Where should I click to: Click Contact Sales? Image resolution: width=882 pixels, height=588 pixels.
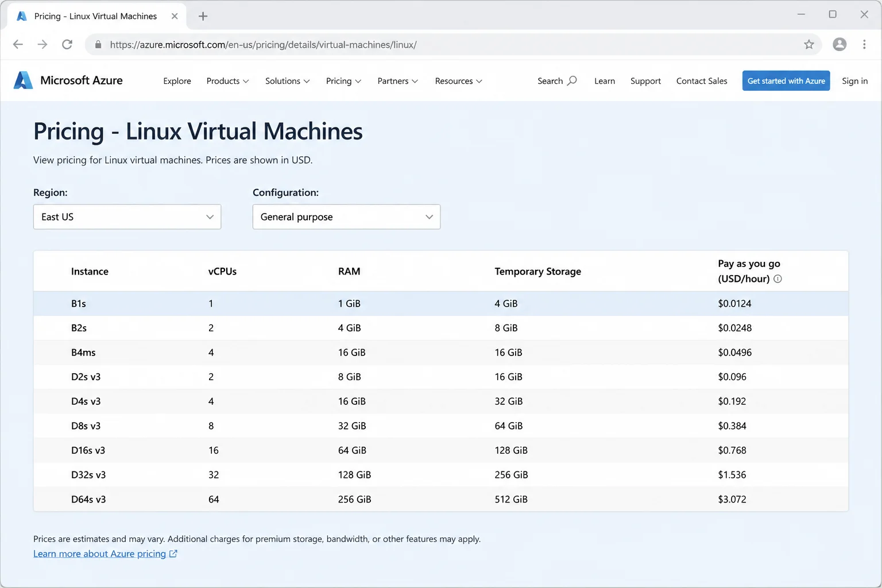tap(702, 81)
